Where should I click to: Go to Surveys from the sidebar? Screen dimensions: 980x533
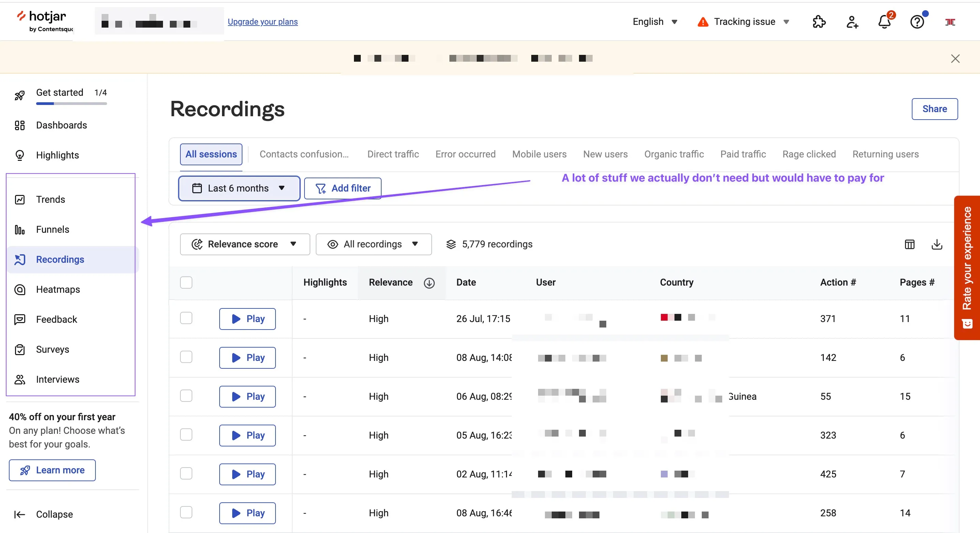[53, 349]
